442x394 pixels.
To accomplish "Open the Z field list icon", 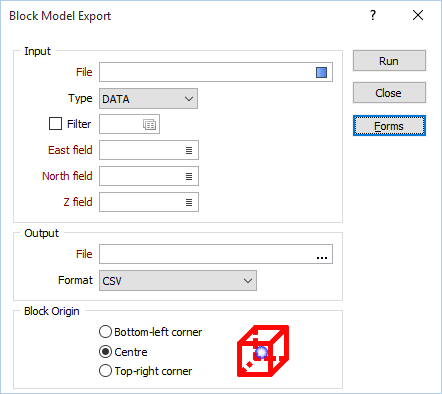I will (189, 202).
